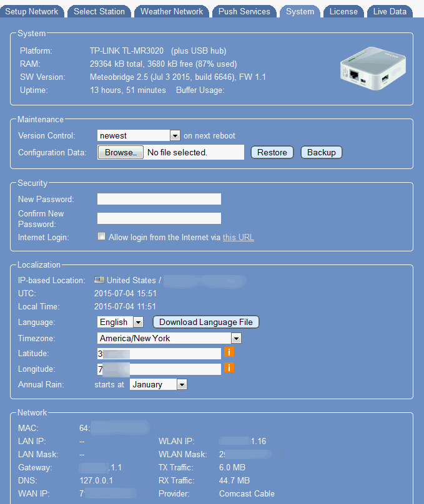The image size is (424, 504).
Task: Click the United States flag icon
Action: pos(99,280)
